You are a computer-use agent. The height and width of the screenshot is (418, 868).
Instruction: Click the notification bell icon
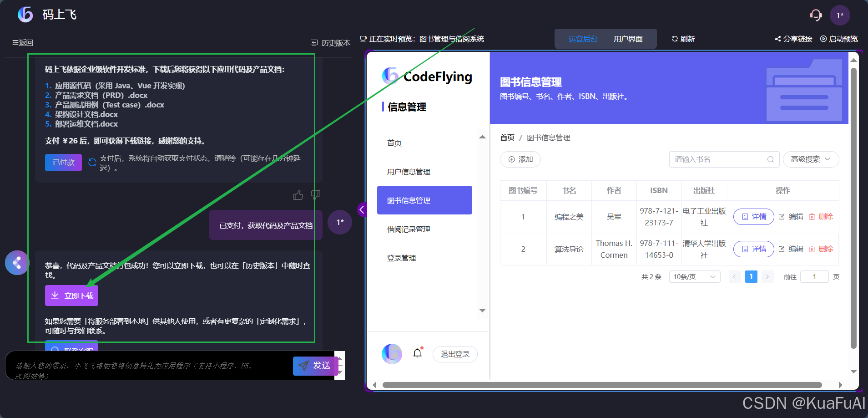pos(417,353)
